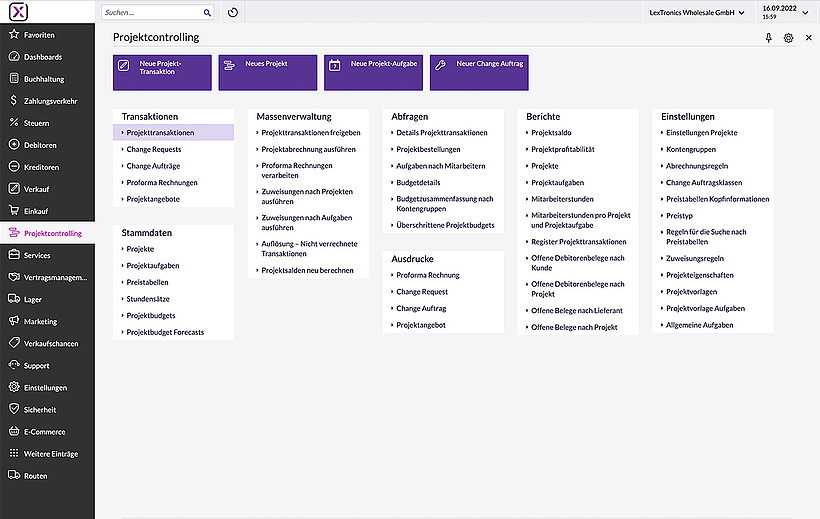Click the Support headset icon
The width and height of the screenshot is (820, 519).
point(14,365)
